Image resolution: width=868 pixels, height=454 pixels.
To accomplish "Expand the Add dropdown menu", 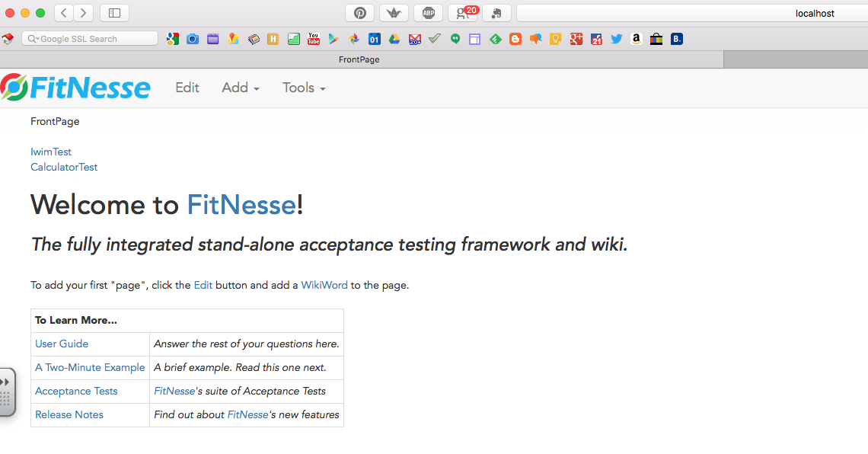I will pyautogui.click(x=241, y=88).
